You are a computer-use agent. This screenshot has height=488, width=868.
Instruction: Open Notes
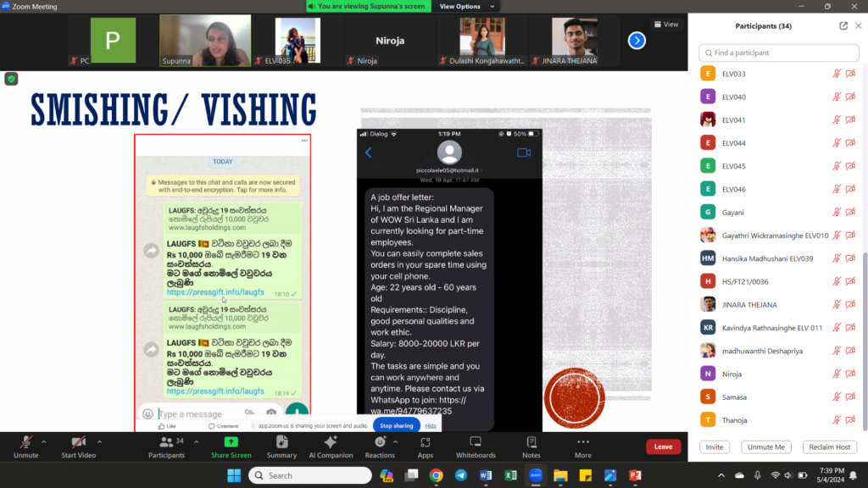531,446
